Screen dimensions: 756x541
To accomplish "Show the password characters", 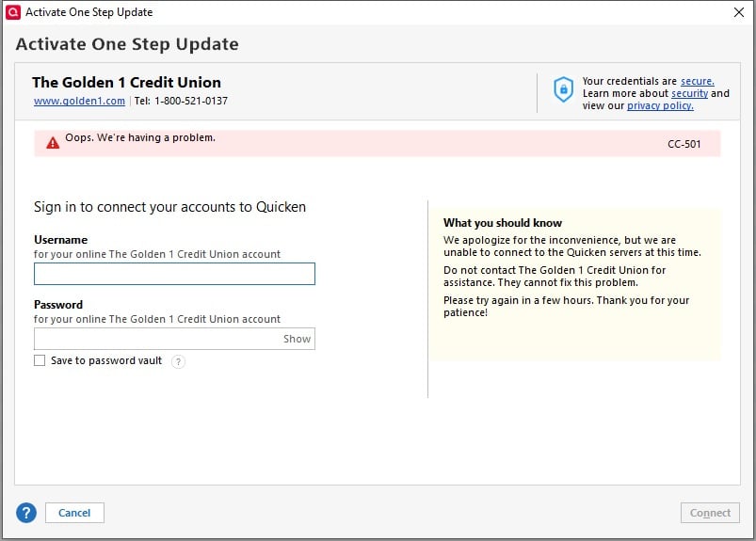I will pyautogui.click(x=297, y=339).
